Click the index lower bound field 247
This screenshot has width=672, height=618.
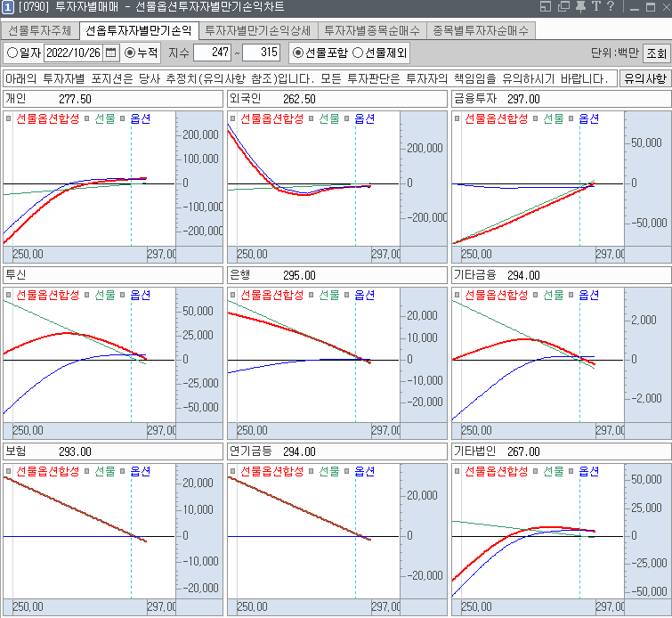(x=212, y=53)
